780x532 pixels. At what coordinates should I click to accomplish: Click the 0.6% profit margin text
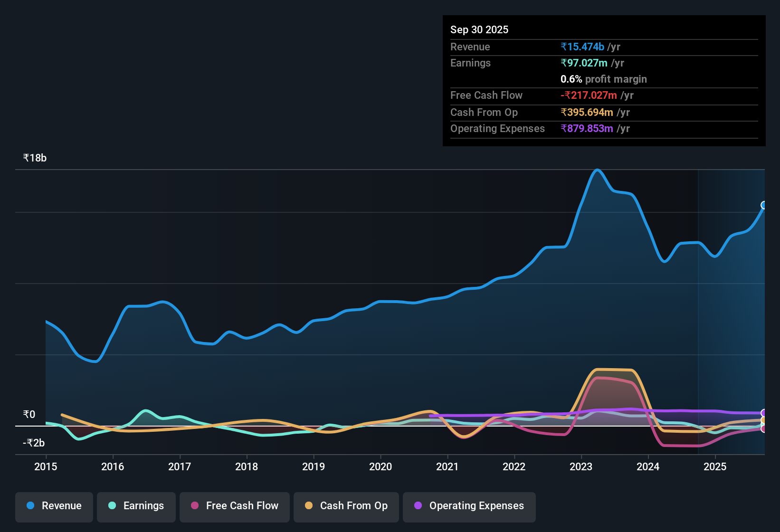click(x=603, y=79)
